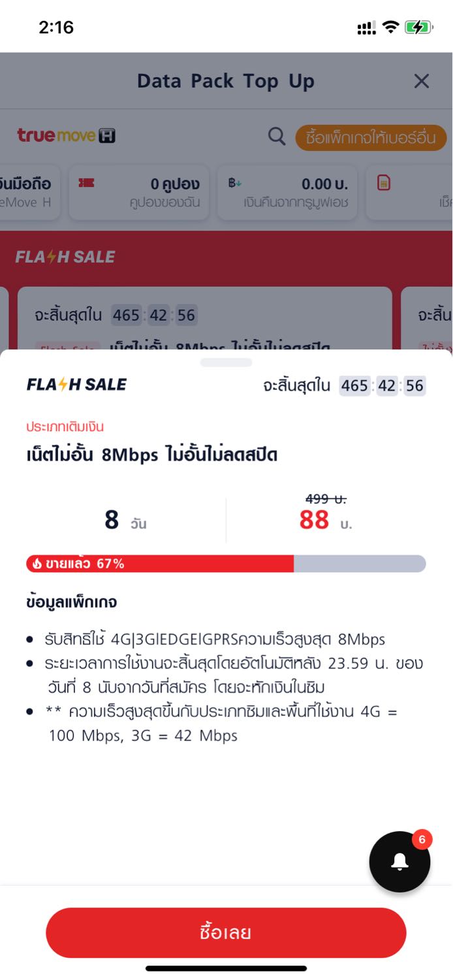
Task: Open the 0.00 บ. cashback card
Action: point(288,192)
